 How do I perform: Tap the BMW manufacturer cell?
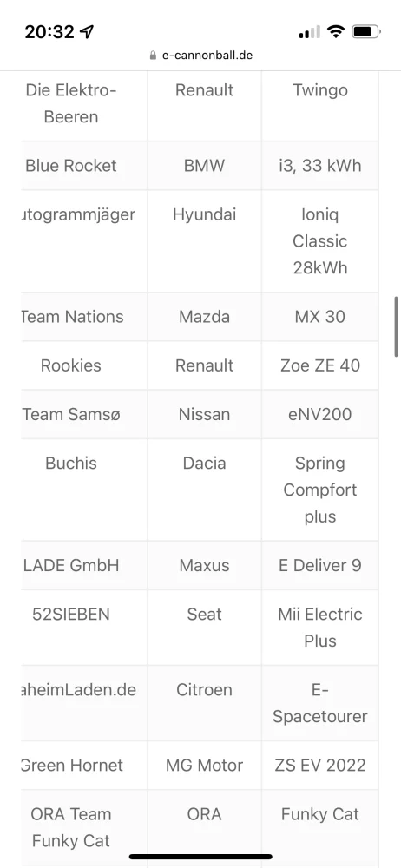pos(204,166)
